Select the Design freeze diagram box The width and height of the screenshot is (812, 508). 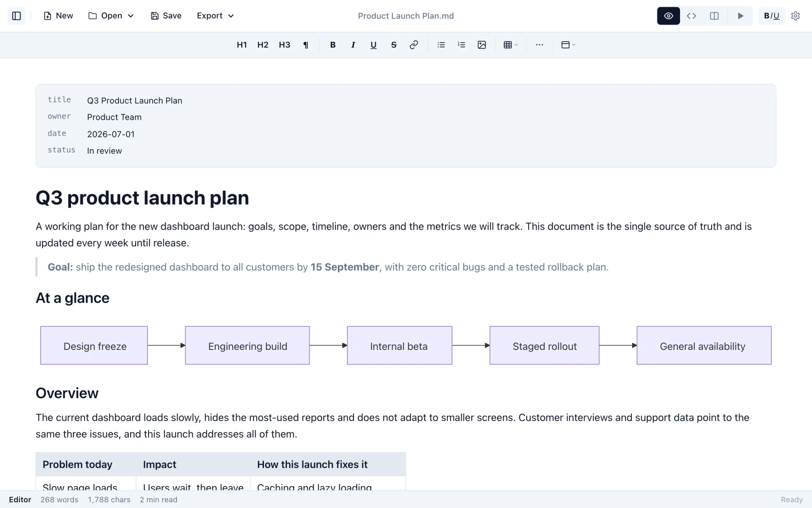(94, 345)
